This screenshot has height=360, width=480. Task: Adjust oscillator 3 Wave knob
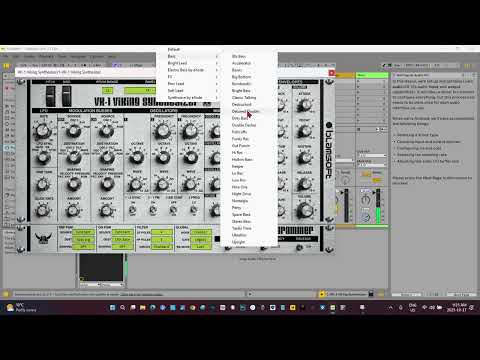click(x=190, y=184)
